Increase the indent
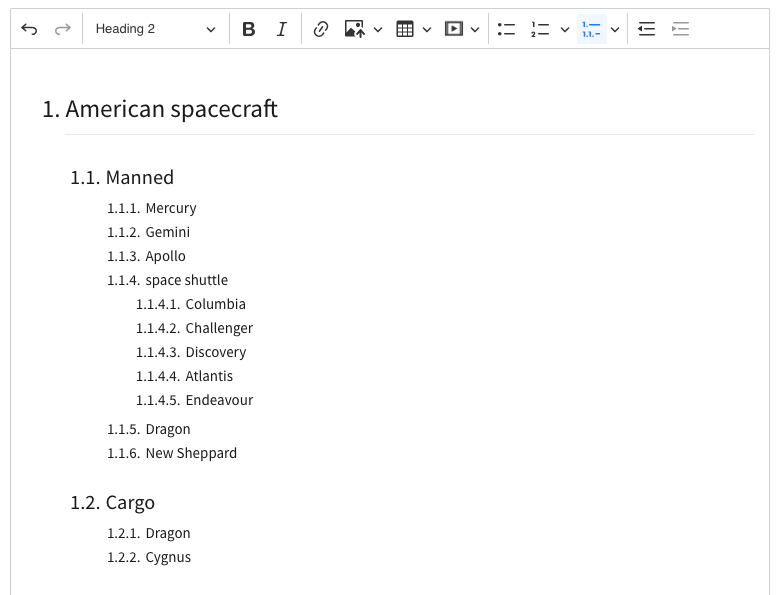The image size is (782, 595). 680,29
